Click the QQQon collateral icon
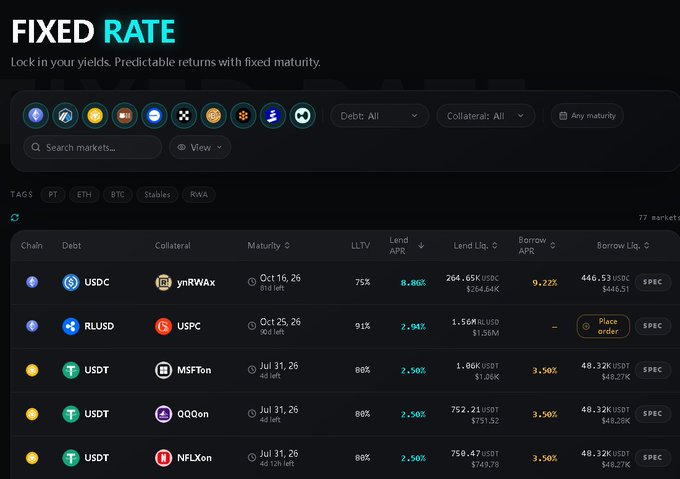The width and height of the screenshot is (680, 479). tap(163, 414)
